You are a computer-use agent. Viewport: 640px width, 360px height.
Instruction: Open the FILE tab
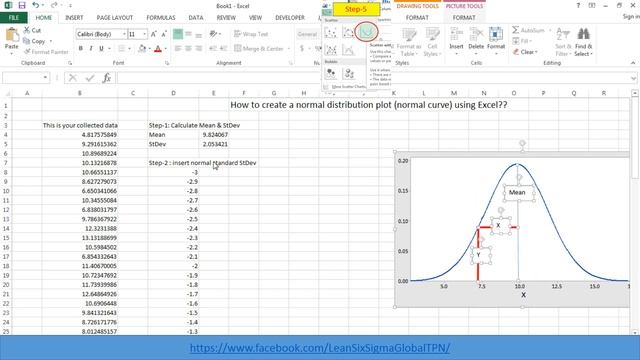tap(14, 18)
